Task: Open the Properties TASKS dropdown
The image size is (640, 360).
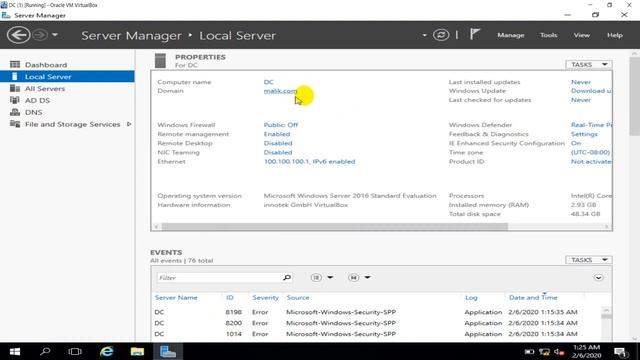Action: tap(589, 64)
